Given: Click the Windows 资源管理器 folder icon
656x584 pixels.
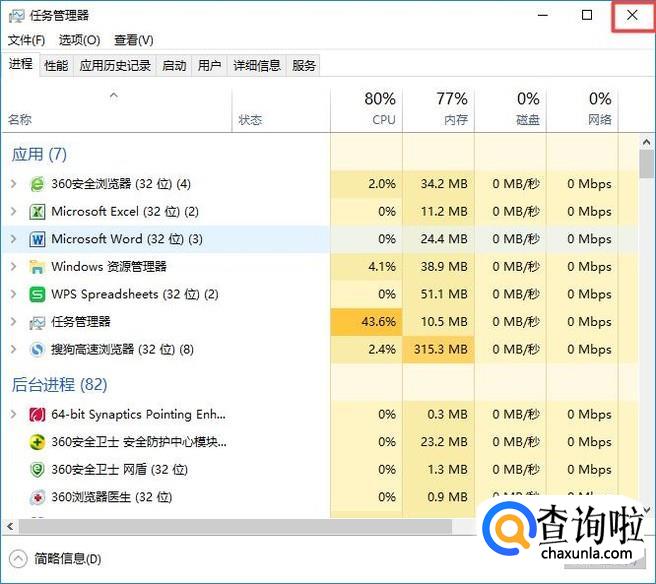Looking at the screenshot, I should click(x=37, y=267).
